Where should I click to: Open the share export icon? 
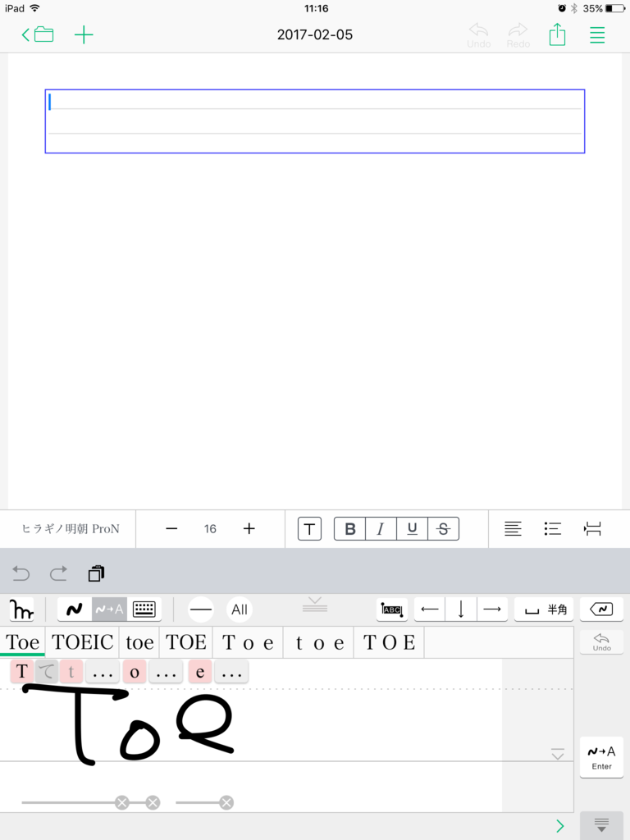point(557,34)
